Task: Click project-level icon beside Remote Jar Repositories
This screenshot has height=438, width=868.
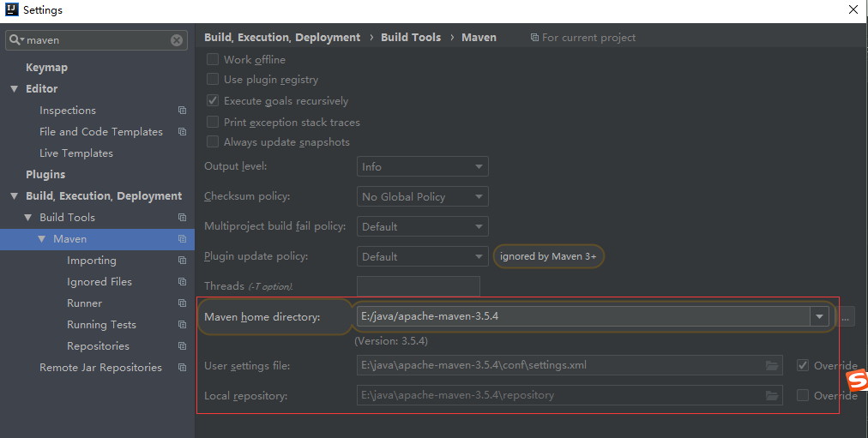Action: click(182, 367)
